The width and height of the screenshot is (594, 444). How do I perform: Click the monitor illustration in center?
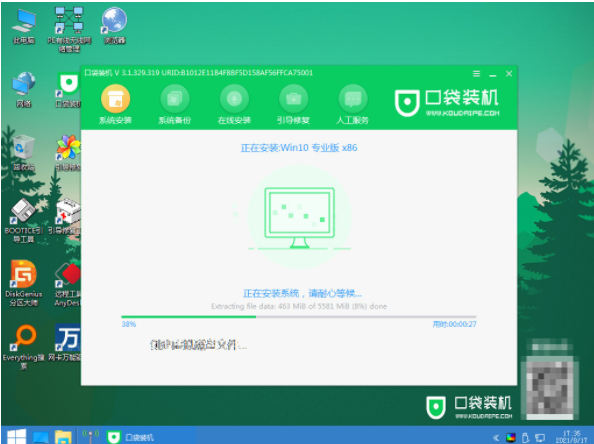[x=299, y=218]
